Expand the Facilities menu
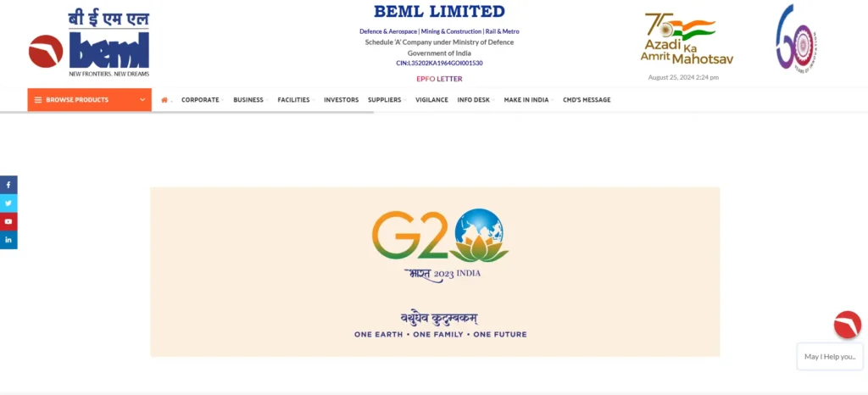This screenshot has height=395, width=868. click(296, 100)
